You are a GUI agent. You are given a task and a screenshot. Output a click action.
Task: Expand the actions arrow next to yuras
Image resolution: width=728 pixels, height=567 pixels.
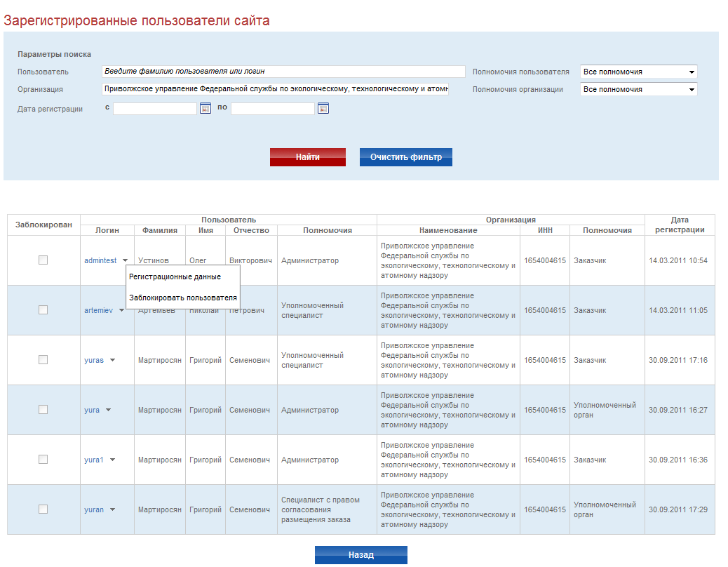(x=112, y=361)
